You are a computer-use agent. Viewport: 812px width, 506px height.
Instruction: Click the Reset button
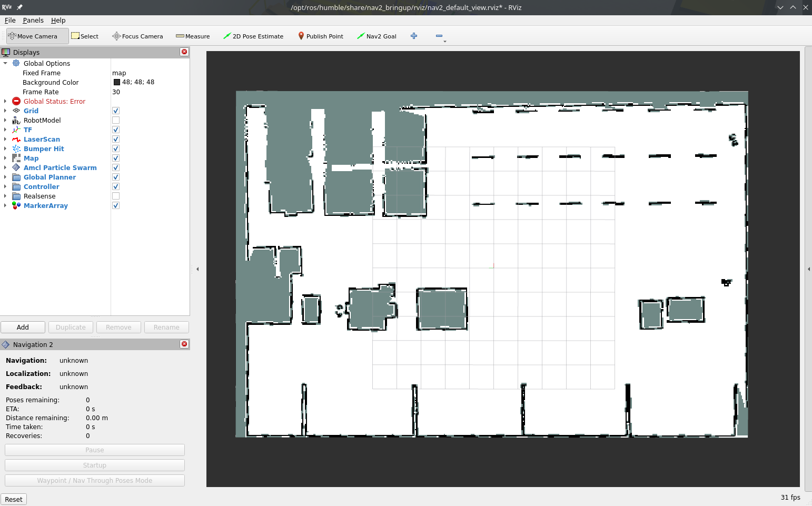14,499
